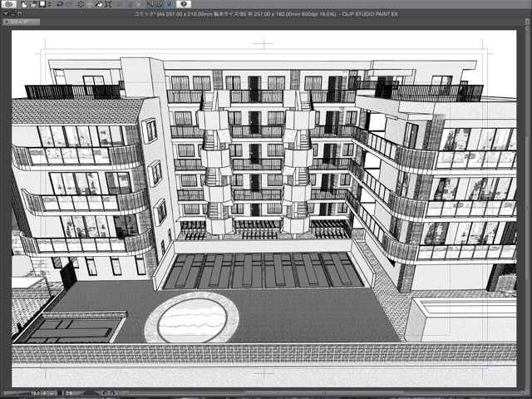Click the rotation slider in status bar

(91, 393)
